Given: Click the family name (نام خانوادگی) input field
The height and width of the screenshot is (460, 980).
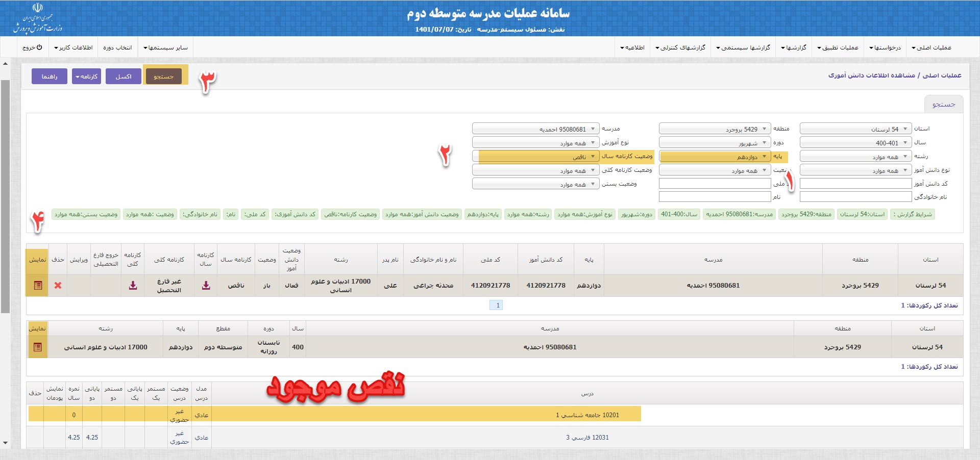Looking at the screenshot, I should coord(855,197).
